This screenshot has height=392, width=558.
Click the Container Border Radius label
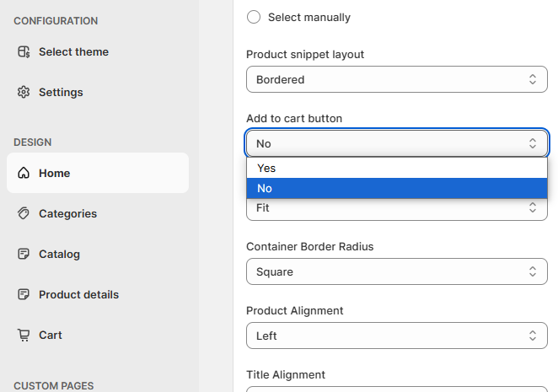coord(310,247)
